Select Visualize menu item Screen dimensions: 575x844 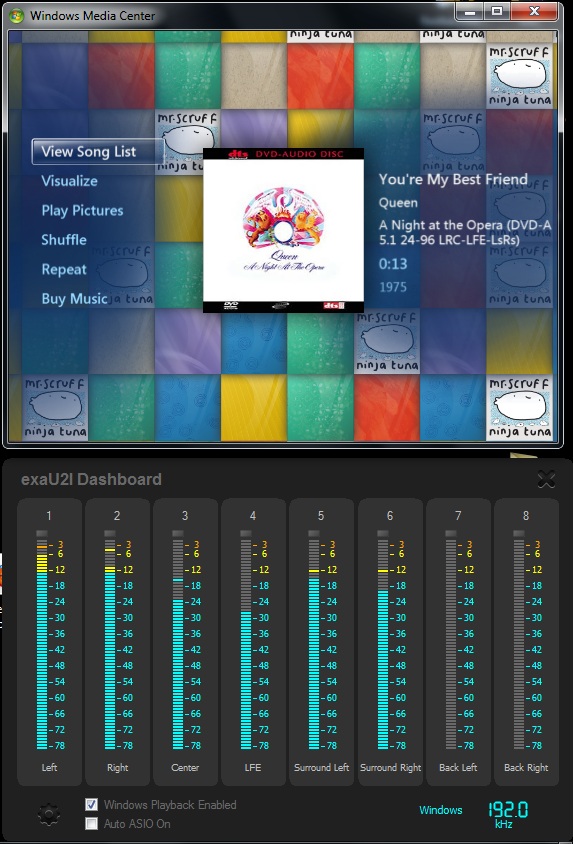tap(69, 181)
